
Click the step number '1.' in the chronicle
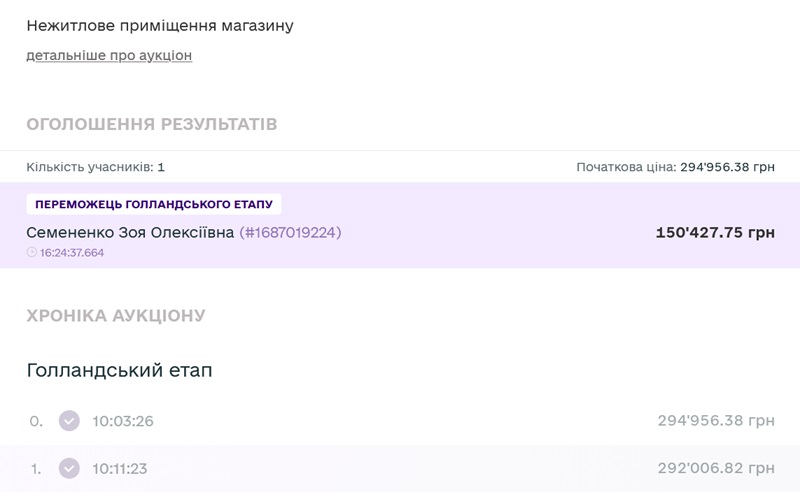[x=36, y=468]
